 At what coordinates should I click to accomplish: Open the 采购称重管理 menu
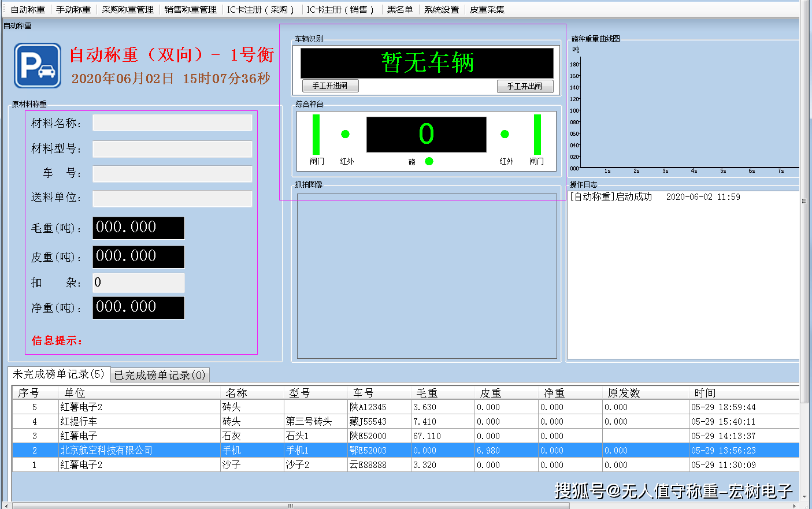128,9
